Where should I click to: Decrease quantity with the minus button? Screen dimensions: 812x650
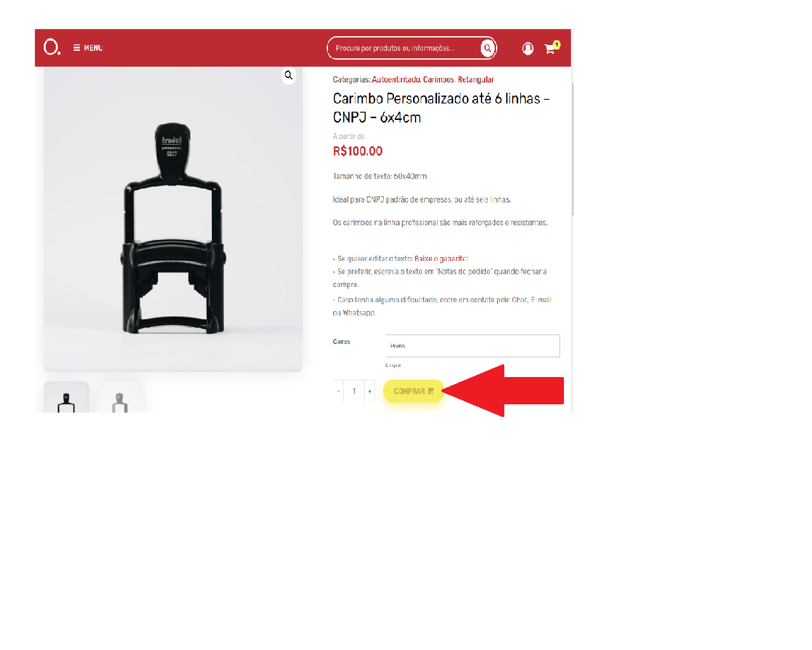pyautogui.click(x=338, y=391)
